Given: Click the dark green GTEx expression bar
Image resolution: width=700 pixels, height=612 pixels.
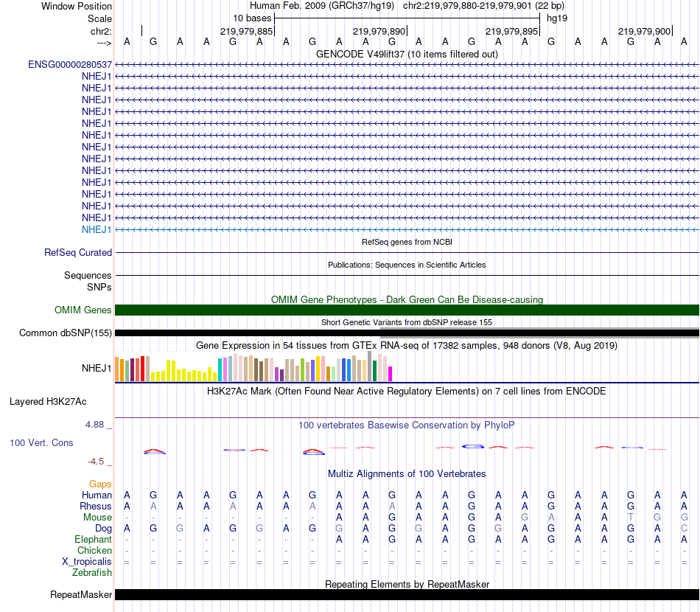Looking at the screenshot, I should coord(374,371).
